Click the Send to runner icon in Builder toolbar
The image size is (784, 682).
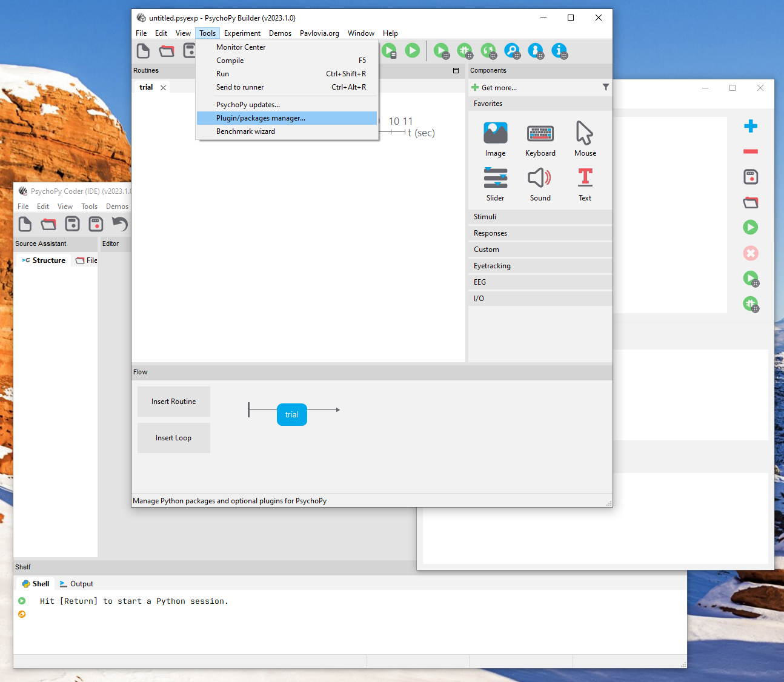pos(389,51)
